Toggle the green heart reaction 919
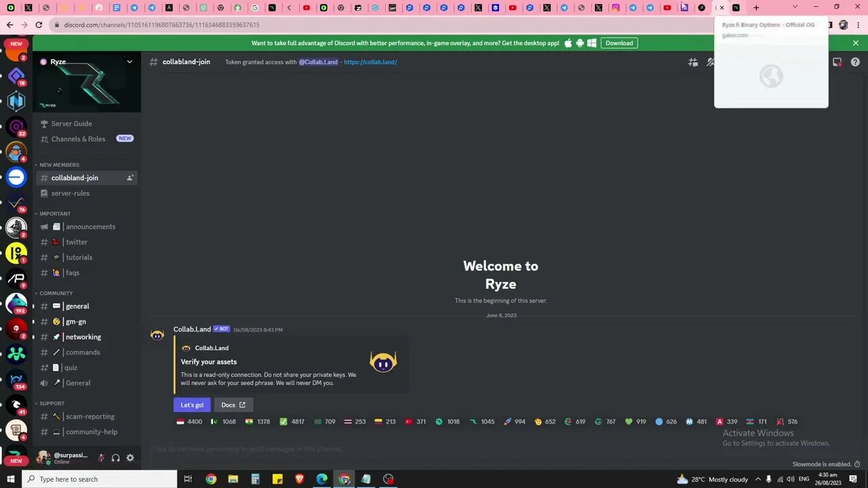Screen dimensions: 868x488 tap(635, 422)
